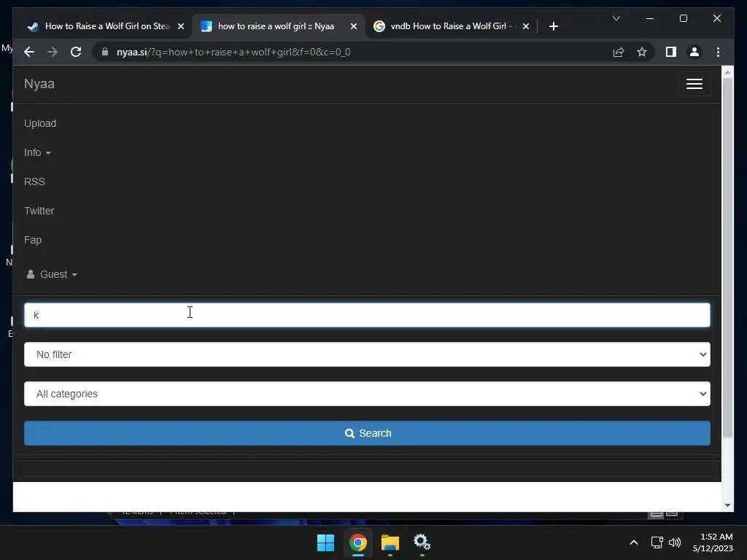Click into the search text field
This screenshot has height=560, width=747.
367,315
